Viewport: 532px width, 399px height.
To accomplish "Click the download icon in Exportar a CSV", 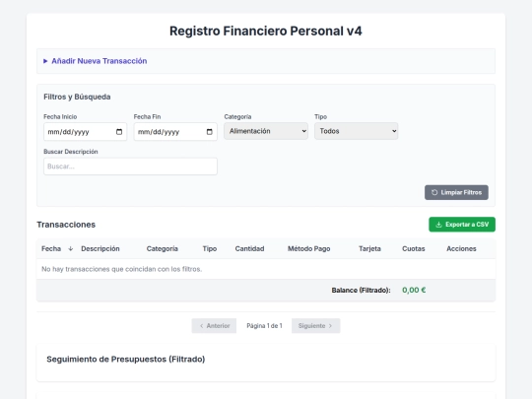I will point(438,225).
